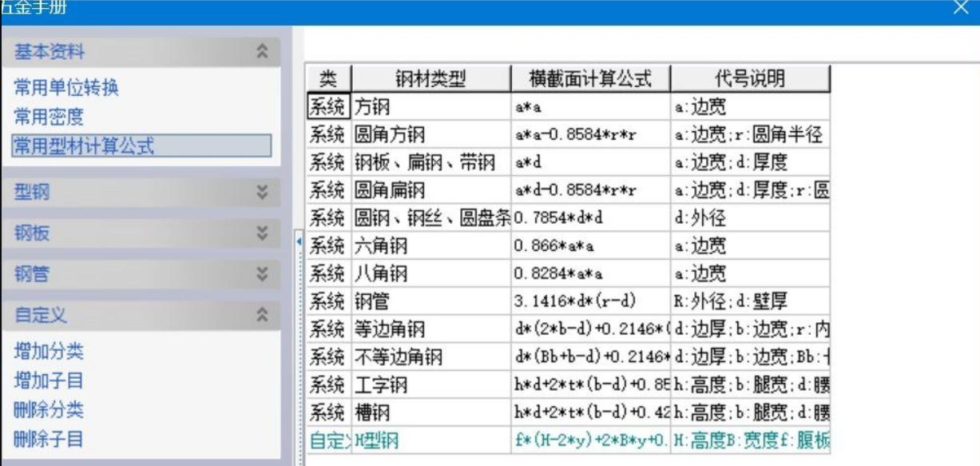Click 删除子目 to delete sub-item
This screenshot has width=980, height=466.
49,439
